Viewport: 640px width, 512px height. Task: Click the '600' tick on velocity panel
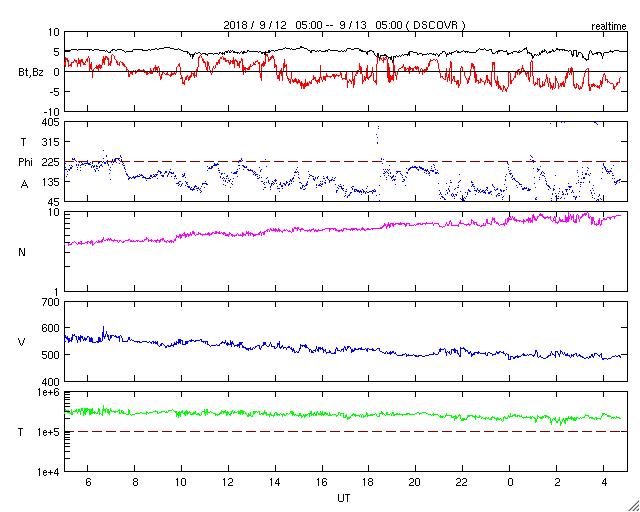51,328
